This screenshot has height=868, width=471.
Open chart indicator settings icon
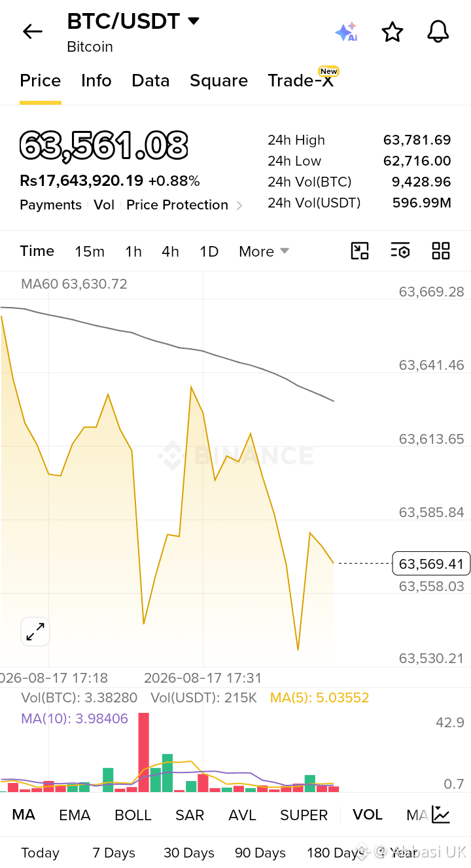(x=400, y=251)
